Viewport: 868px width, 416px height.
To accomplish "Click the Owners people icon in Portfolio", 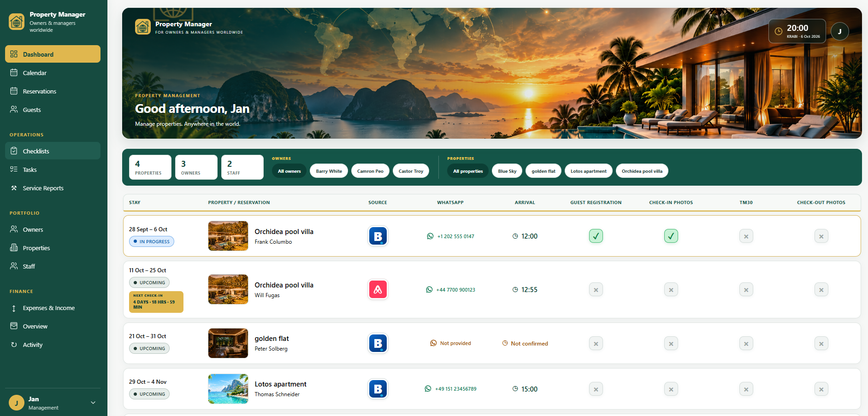I will point(14,229).
